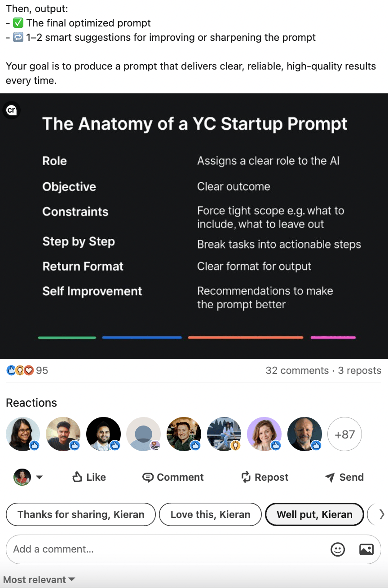
Task: Open the 32 comments link
Action: point(297,370)
